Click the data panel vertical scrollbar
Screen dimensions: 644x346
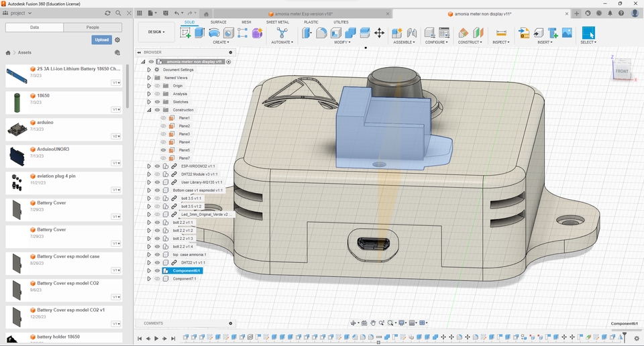[127, 86]
